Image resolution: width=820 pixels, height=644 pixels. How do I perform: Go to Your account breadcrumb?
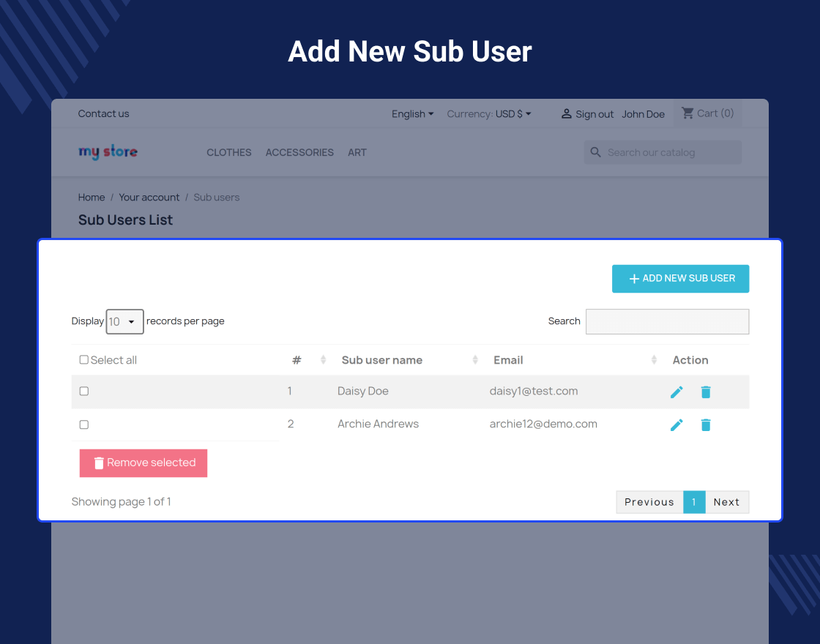pyautogui.click(x=149, y=197)
